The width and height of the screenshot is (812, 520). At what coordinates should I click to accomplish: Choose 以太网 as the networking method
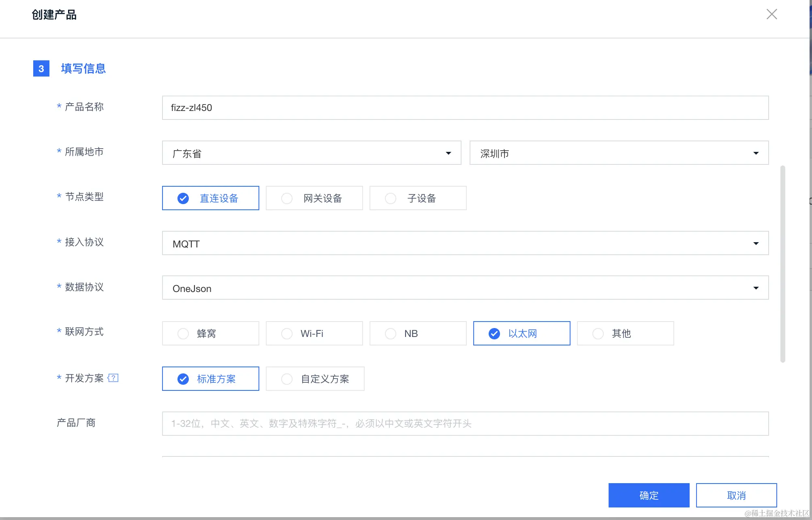pos(521,333)
